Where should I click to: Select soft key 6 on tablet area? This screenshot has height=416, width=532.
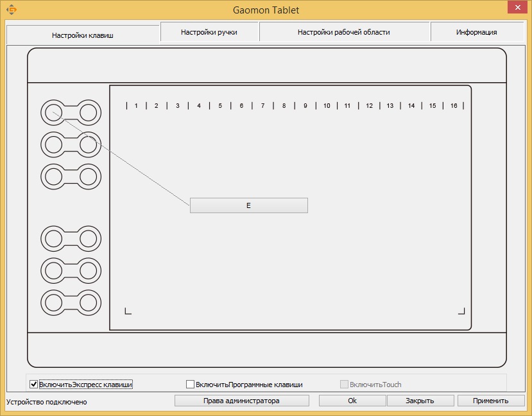pos(241,105)
